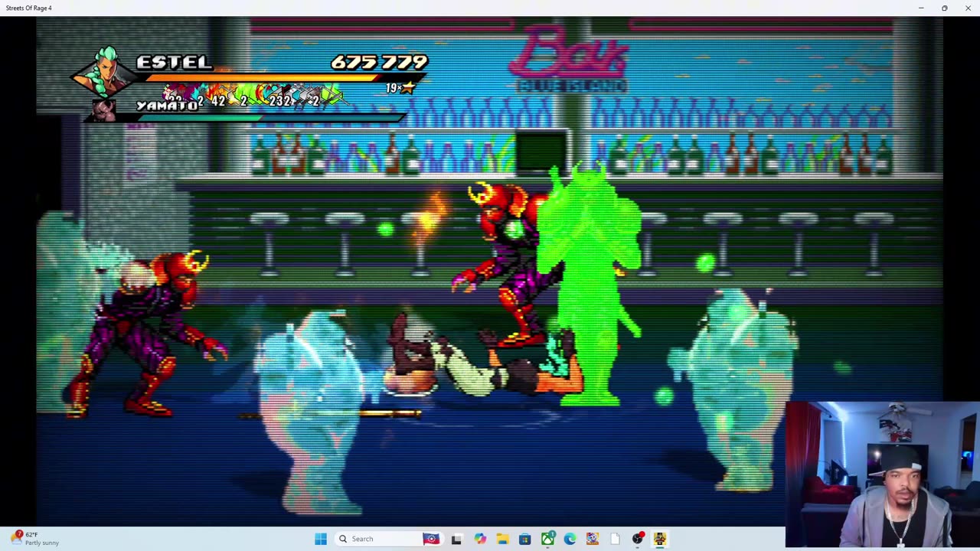Open the weather widget showing Partly sunny
The image size is (980, 551).
coord(35,539)
